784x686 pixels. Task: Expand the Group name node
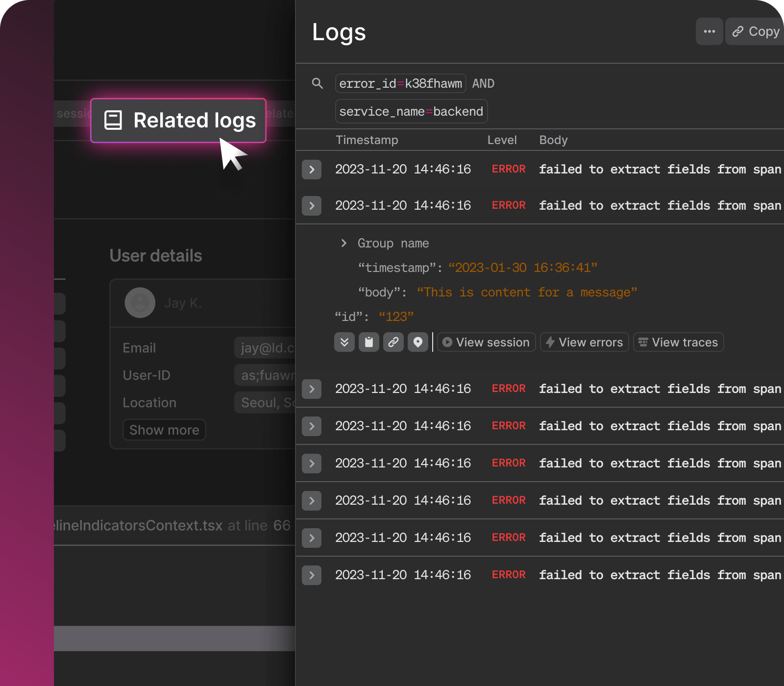click(344, 243)
